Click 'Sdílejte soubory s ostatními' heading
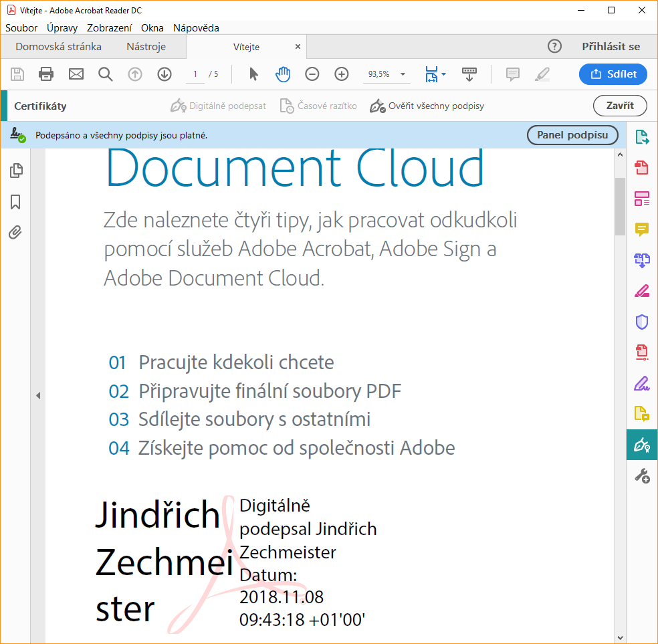 [254, 419]
